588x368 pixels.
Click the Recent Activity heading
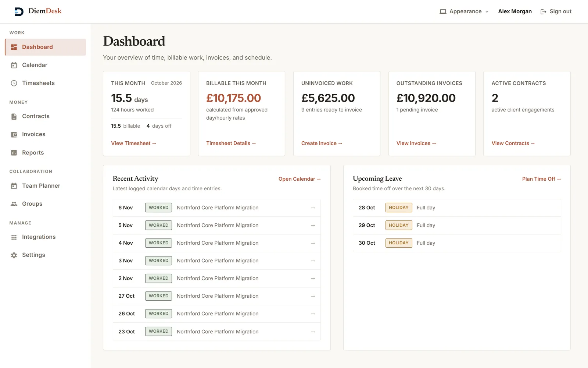pos(135,178)
